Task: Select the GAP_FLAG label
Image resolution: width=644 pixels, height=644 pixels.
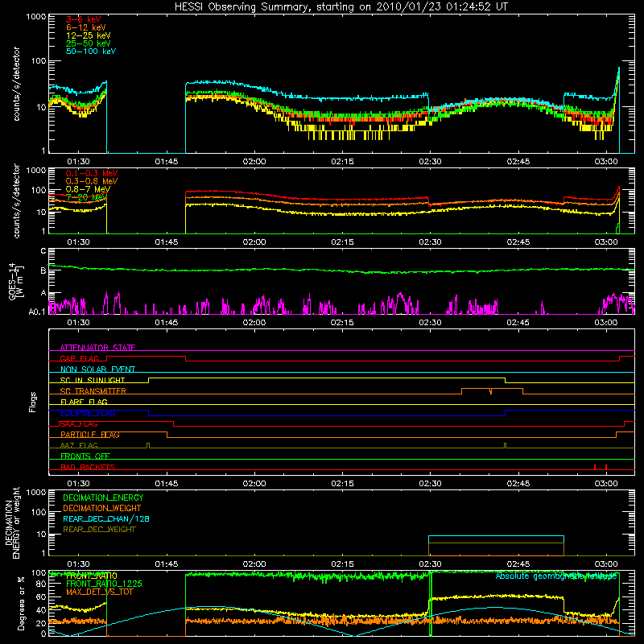Action: (x=79, y=358)
